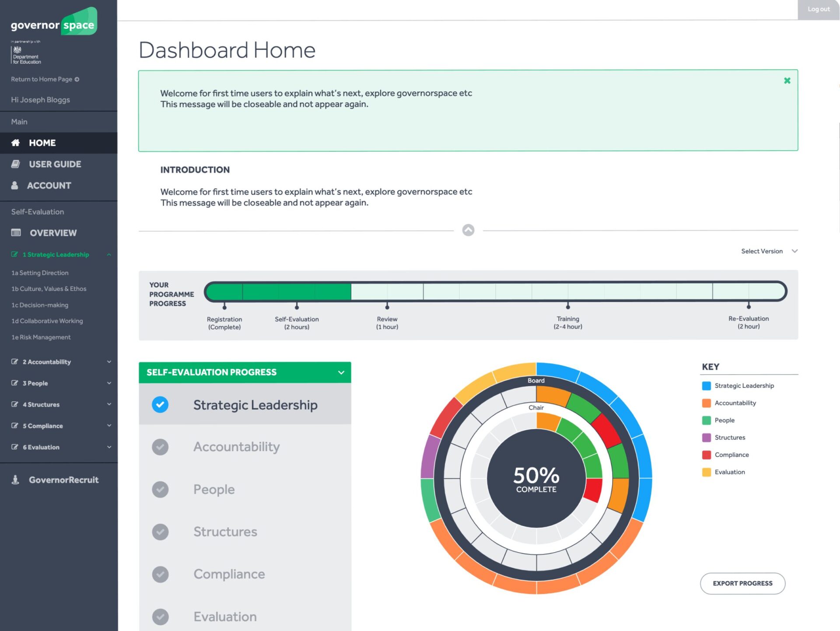Select 1e Risk Management sidebar item

(41, 337)
